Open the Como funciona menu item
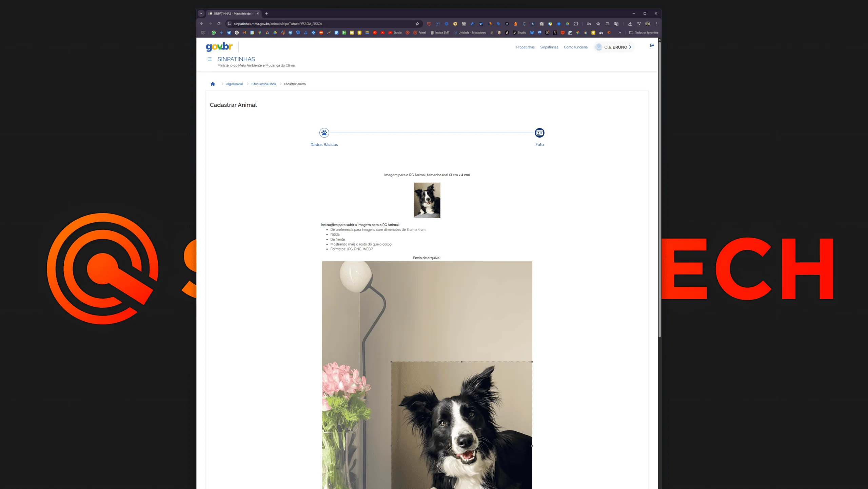The image size is (868, 489). [x=575, y=47]
